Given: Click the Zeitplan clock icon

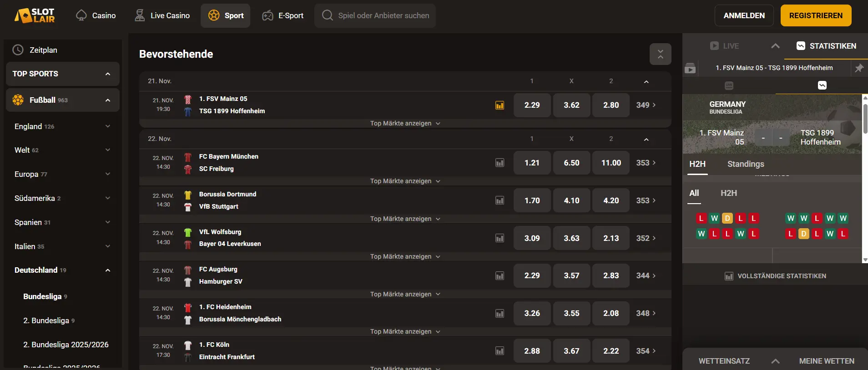Looking at the screenshot, I should pyautogui.click(x=18, y=50).
